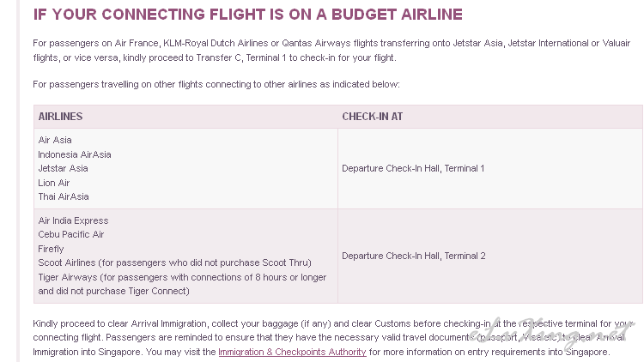Select the Jetstar Asia table entry

63,168
